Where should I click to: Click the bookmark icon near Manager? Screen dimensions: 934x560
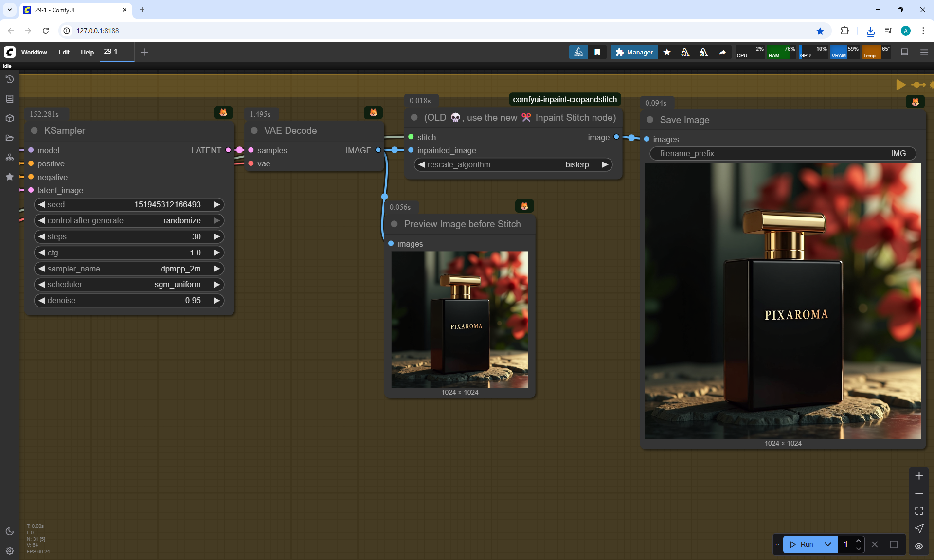point(597,52)
